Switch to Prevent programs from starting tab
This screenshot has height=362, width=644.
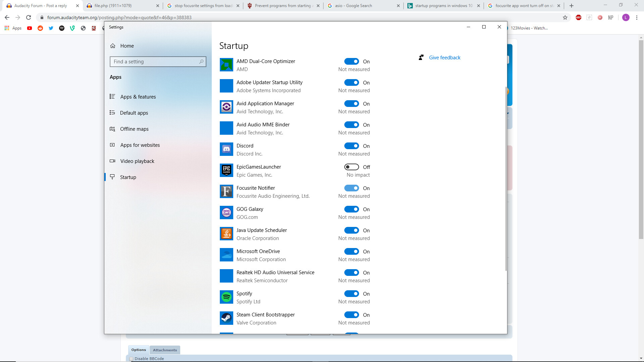point(283,6)
